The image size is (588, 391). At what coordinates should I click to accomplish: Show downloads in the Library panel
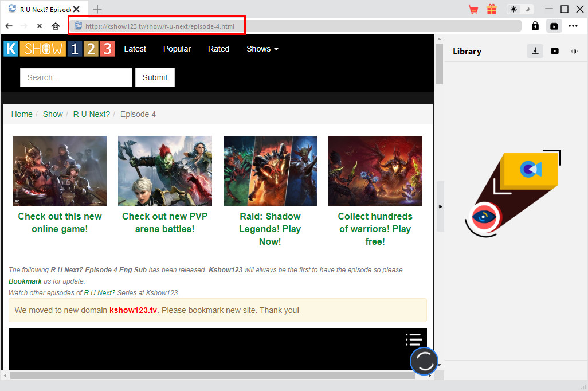[x=535, y=51]
